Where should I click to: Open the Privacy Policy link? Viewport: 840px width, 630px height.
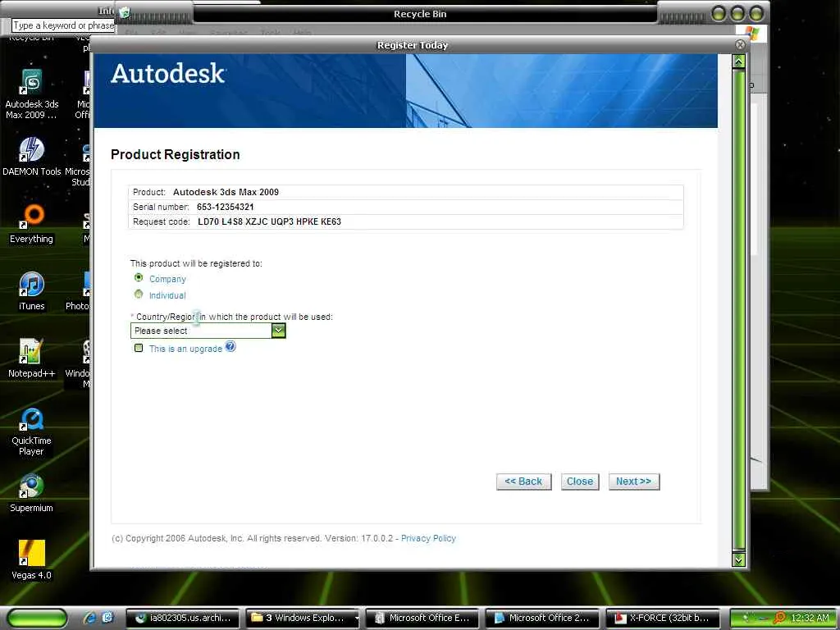pyautogui.click(x=428, y=538)
